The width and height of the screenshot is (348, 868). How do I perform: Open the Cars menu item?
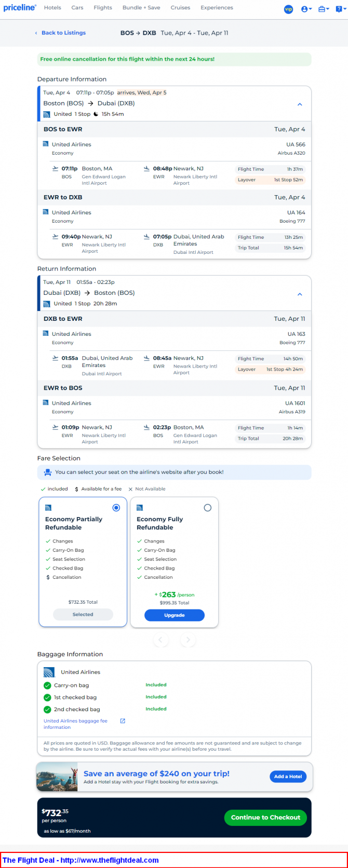[x=77, y=8]
